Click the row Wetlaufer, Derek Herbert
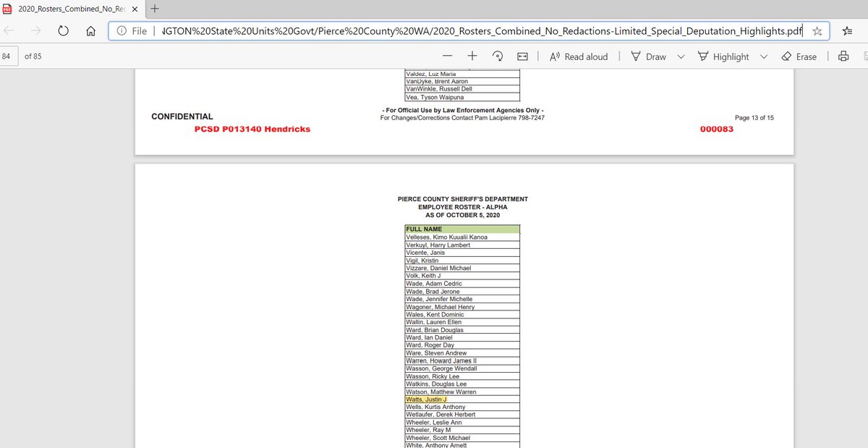The width and height of the screenshot is (868, 448). tap(462, 415)
